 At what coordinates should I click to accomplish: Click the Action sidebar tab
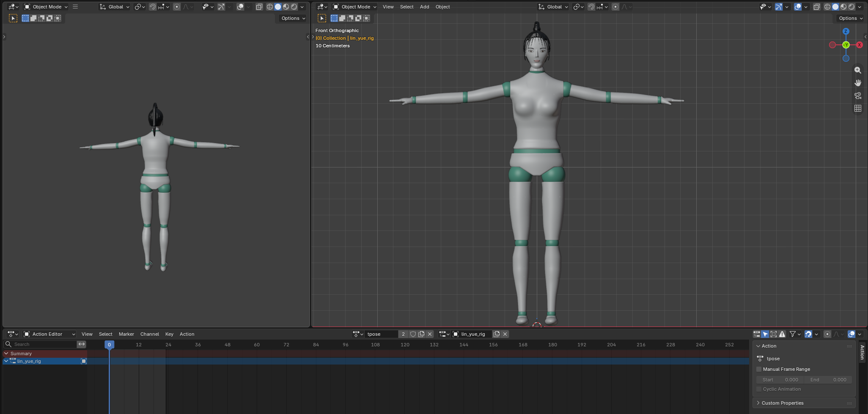click(x=863, y=352)
